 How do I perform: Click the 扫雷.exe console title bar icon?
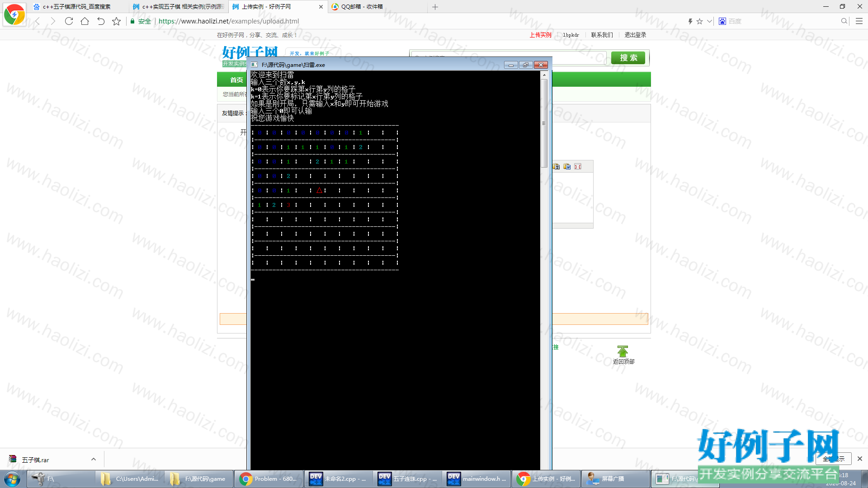click(x=254, y=65)
